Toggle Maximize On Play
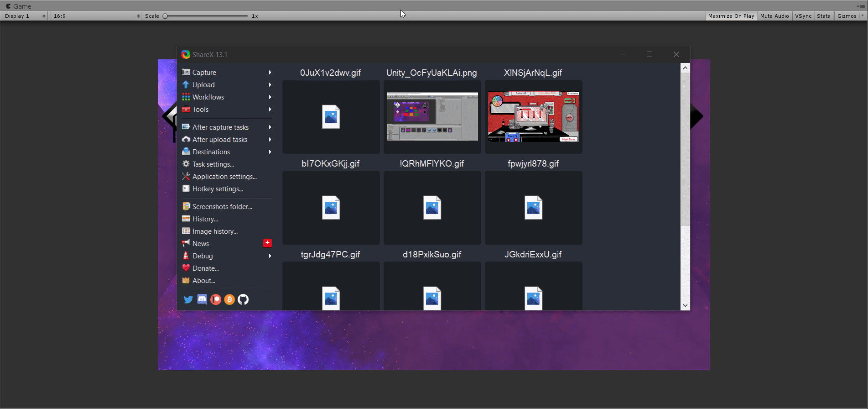Screen dimensions: 868x409 731,16
